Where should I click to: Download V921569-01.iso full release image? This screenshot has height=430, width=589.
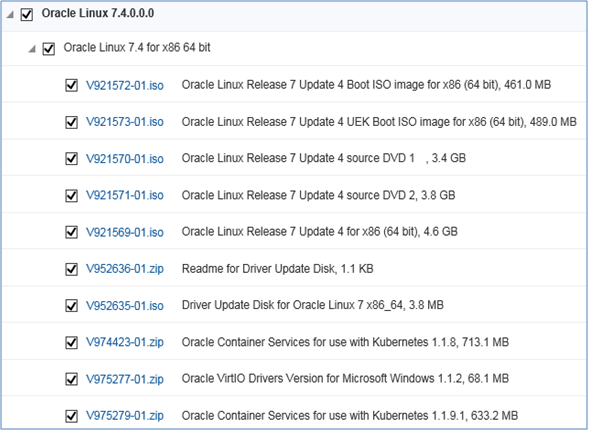point(125,232)
